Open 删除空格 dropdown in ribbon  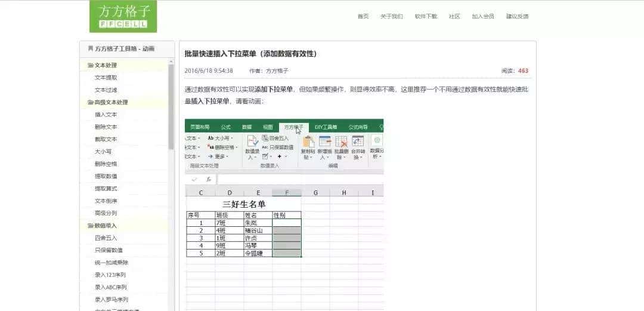[x=223, y=147]
